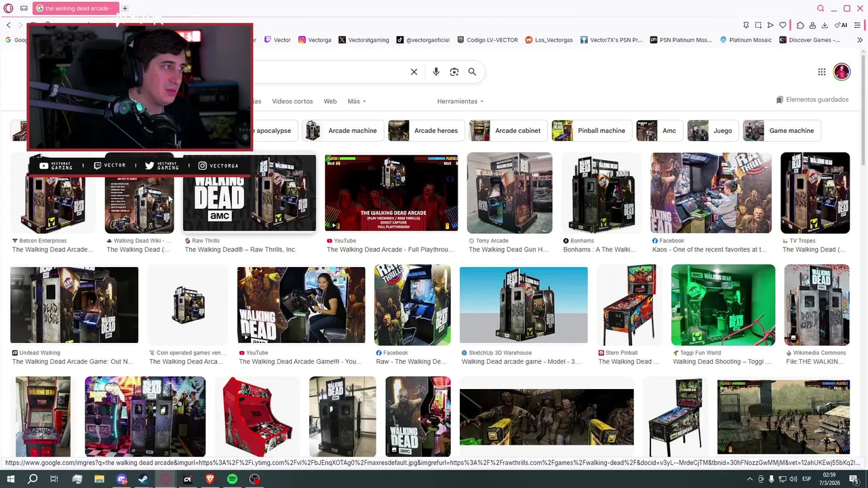Open the notification center icon
This screenshot has width=868, height=488.
pyautogui.click(x=854, y=479)
